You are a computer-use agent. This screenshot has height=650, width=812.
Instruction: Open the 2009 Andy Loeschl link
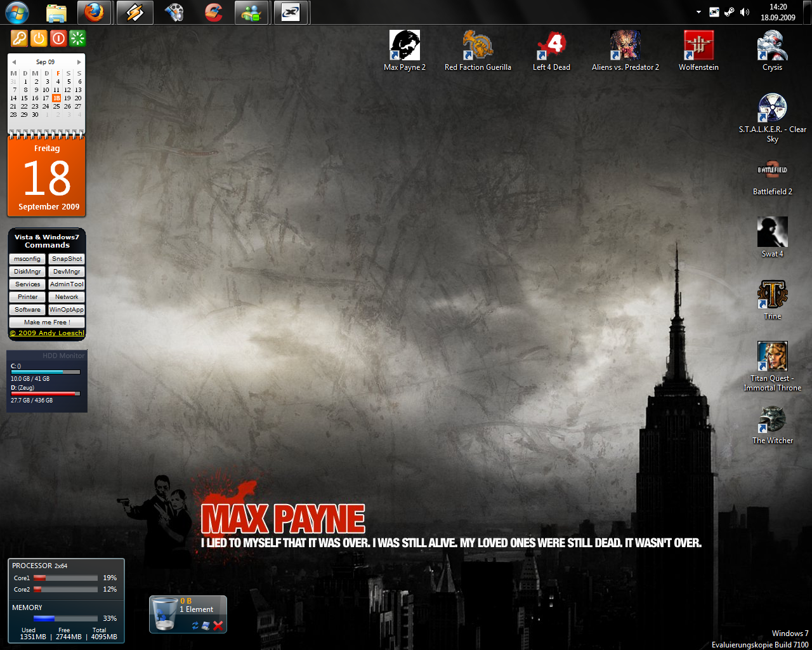pos(47,333)
